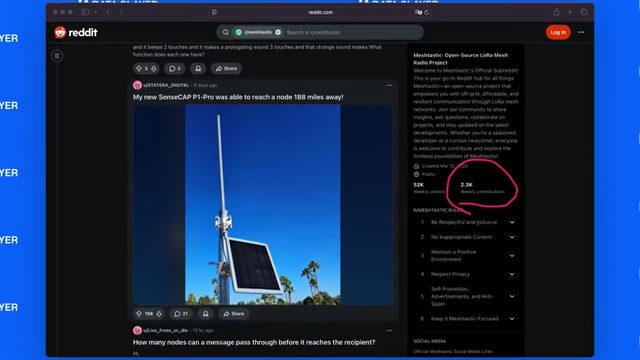Open a new Safari tab
Viewport: 640px width, 360px height.
pos(570,12)
